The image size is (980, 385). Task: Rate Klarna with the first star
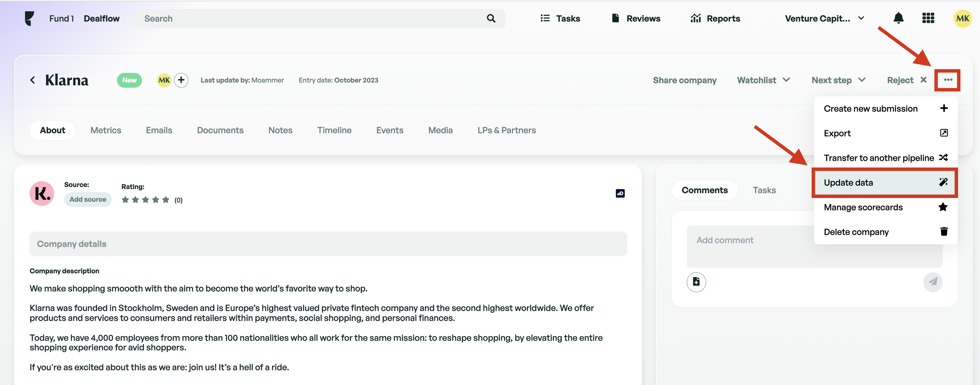(125, 200)
